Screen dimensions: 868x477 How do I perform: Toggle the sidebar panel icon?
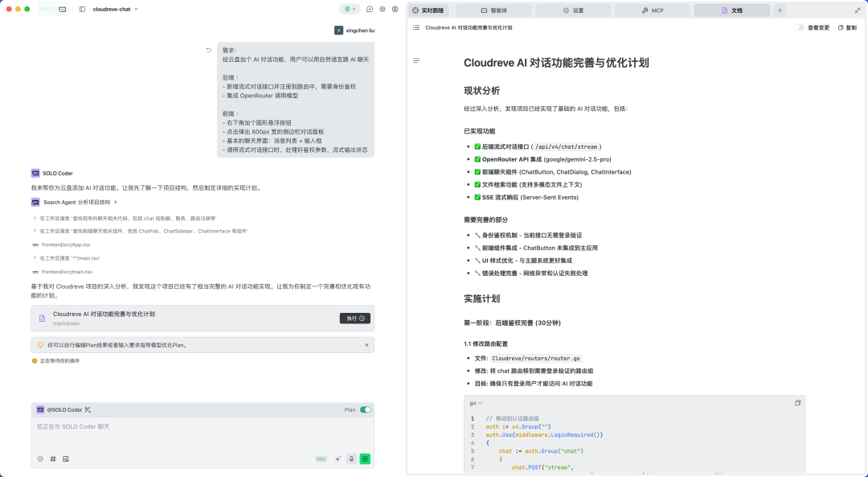point(83,10)
